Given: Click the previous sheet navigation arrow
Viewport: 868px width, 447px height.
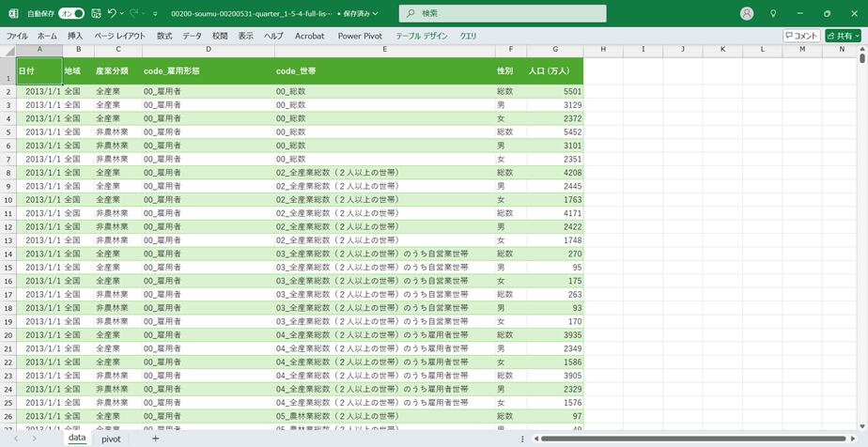Looking at the screenshot, I should [16, 439].
